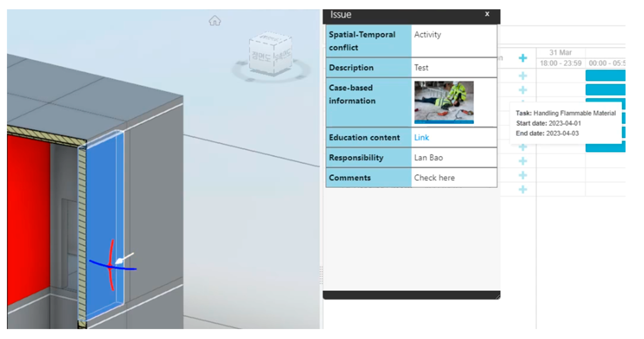Open the case-based information accident thumbnail
Screen dimensions: 644x339
[444, 102]
